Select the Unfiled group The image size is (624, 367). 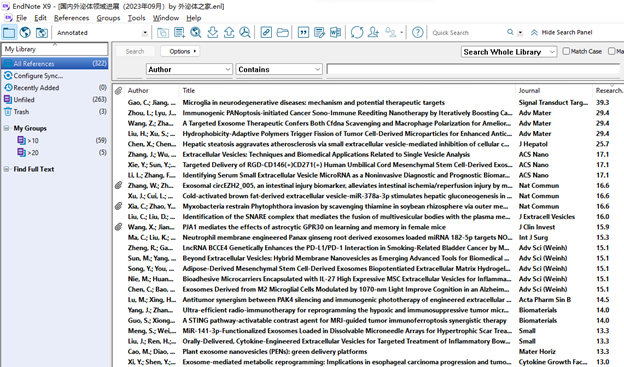click(55, 100)
